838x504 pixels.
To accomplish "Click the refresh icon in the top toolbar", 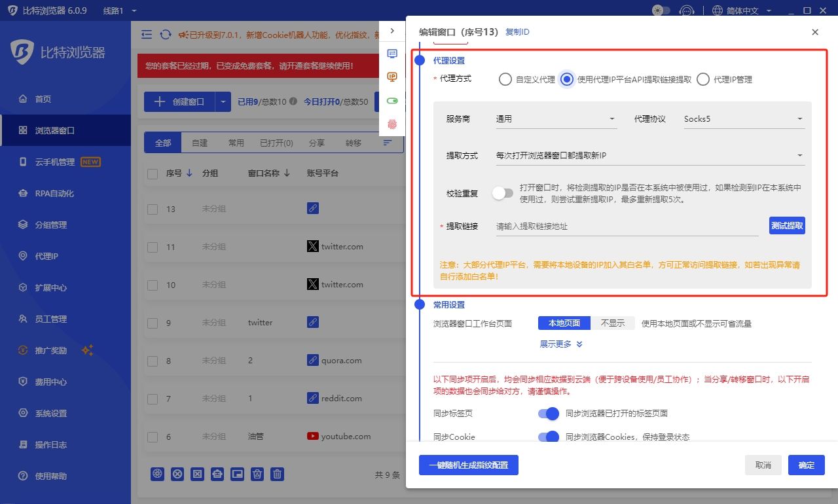I will pyautogui.click(x=164, y=35).
